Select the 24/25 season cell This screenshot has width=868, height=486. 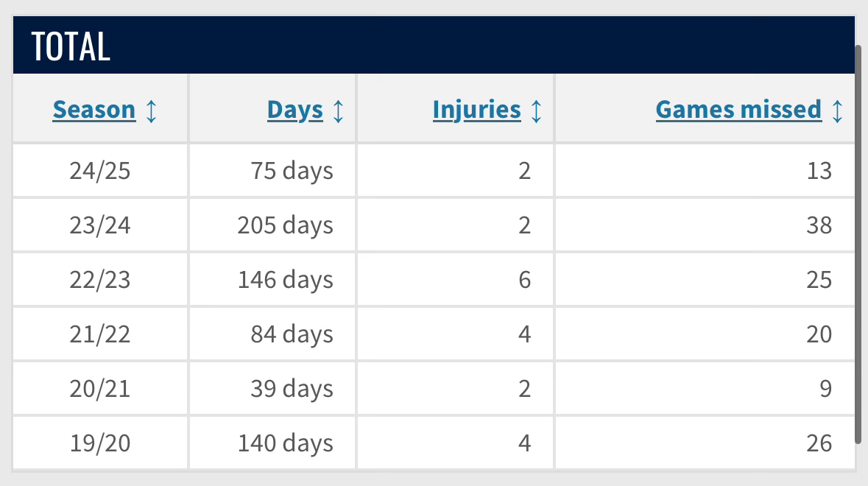(100, 171)
